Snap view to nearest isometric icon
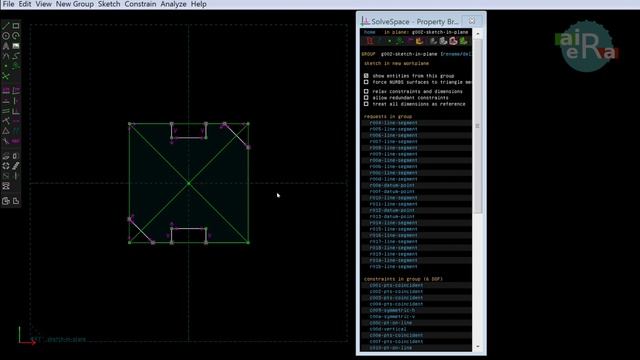Screen dimensions: 640x360 pyautogui.click(x=6, y=201)
